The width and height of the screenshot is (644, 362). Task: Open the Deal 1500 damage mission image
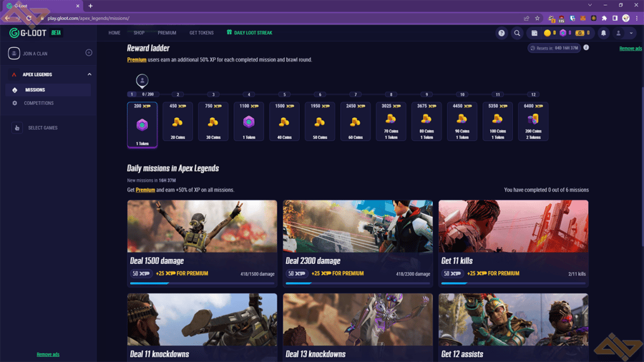coord(202,226)
